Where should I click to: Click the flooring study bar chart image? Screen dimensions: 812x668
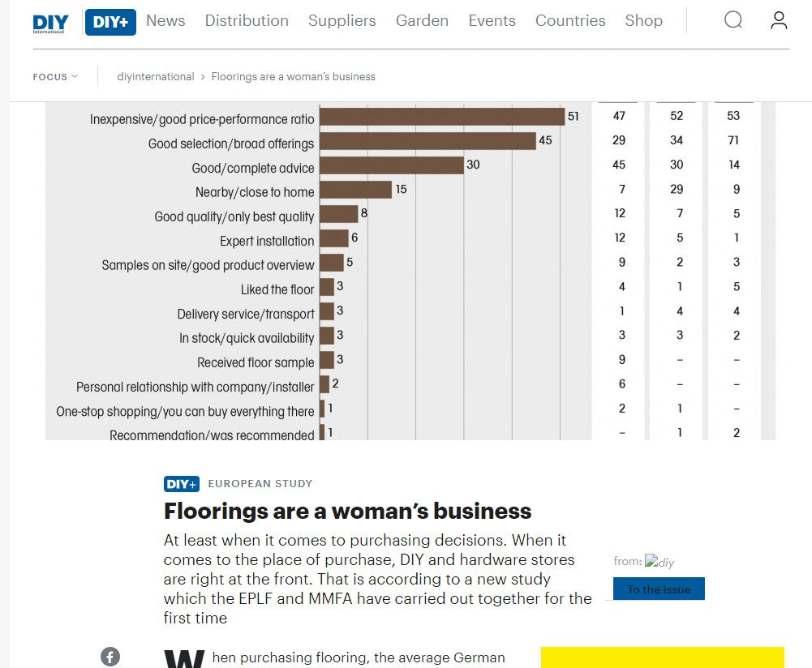[x=410, y=271]
